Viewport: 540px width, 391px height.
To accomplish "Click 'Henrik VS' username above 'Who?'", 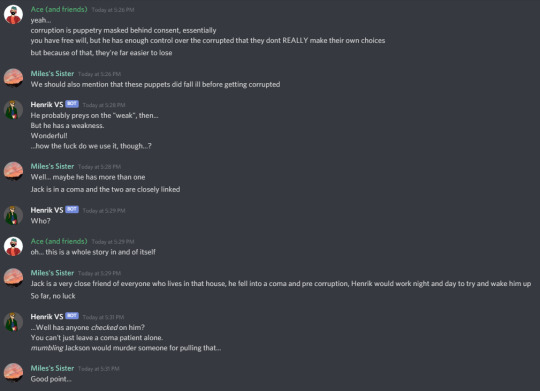I will [47, 210].
